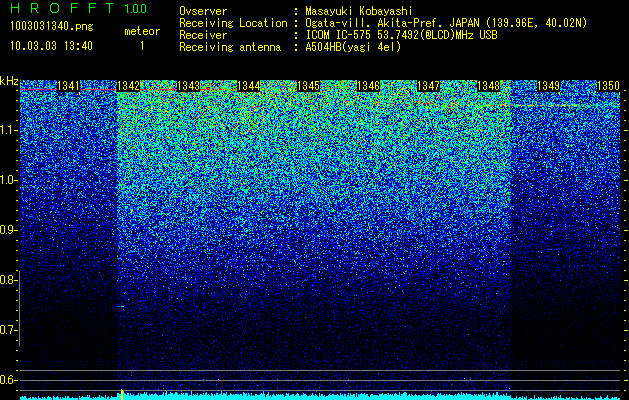629x400 pixels.
Task: Click antenna A504HB(yagi 4el) text
Action: pyautogui.click(x=353, y=47)
